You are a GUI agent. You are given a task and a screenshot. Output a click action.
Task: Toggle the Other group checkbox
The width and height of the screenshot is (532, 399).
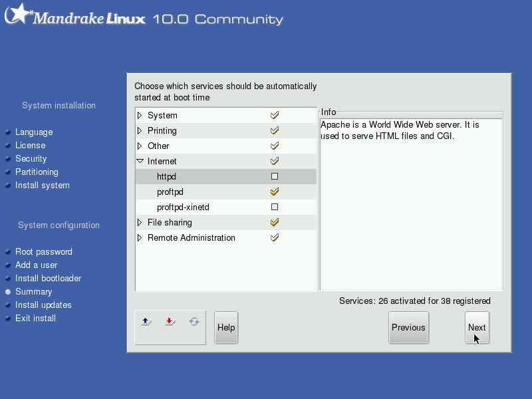tap(275, 146)
